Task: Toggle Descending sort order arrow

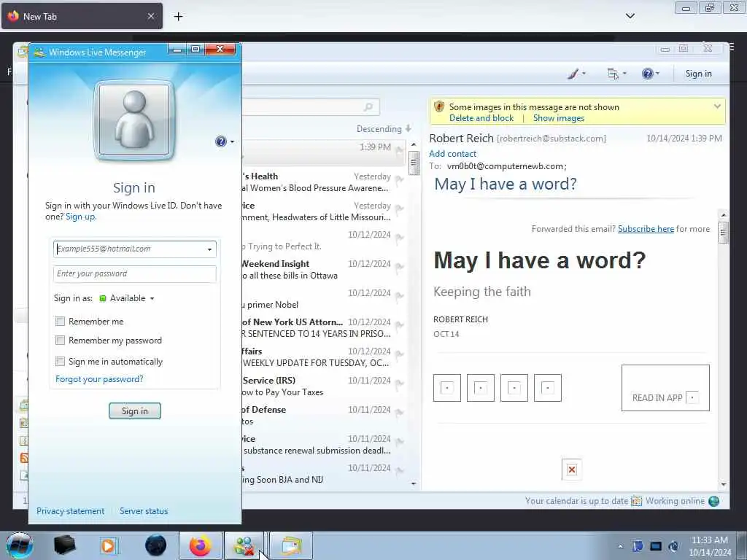Action: (409, 128)
